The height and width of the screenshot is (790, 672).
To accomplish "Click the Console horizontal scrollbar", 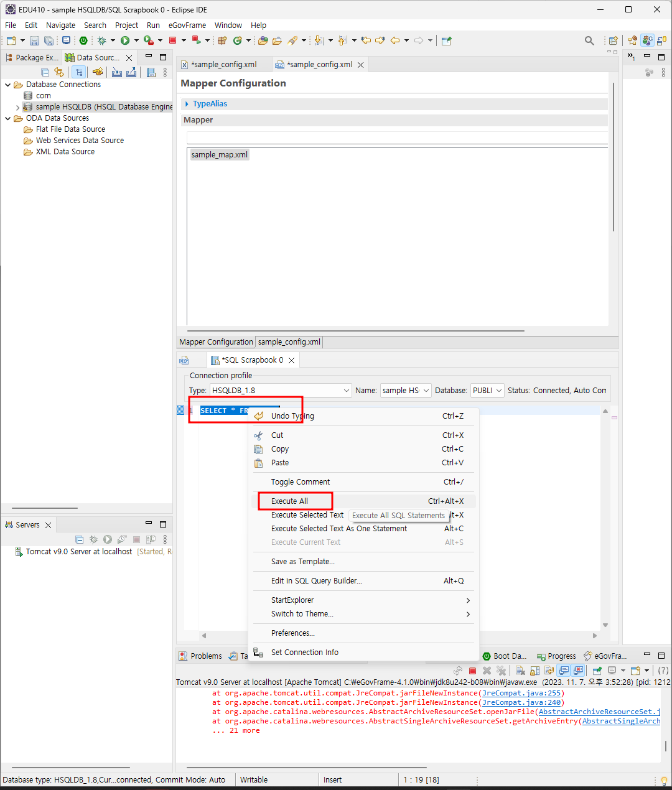I will pyautogui.click(x=306, y=768).
